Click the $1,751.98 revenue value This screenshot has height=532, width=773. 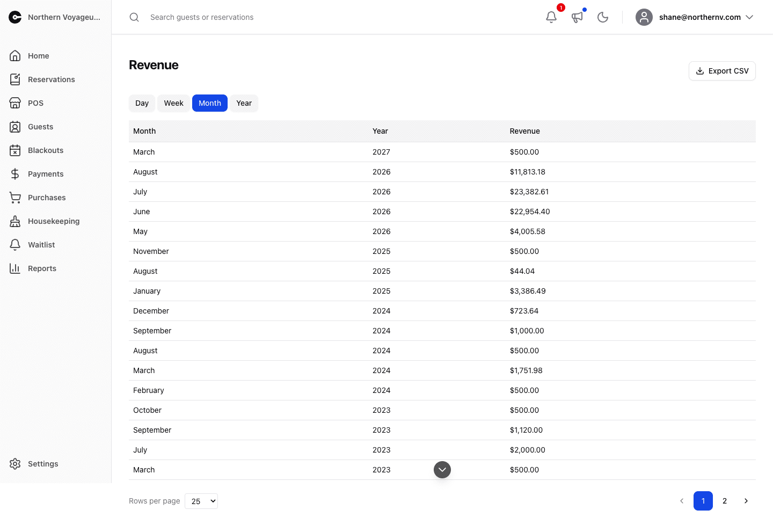(x=526, y=370)
